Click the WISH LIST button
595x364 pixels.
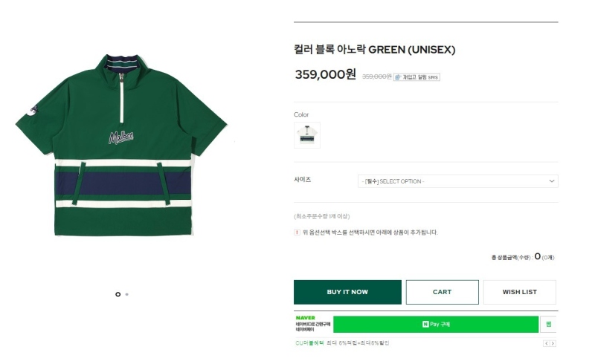tap(519, 292)
